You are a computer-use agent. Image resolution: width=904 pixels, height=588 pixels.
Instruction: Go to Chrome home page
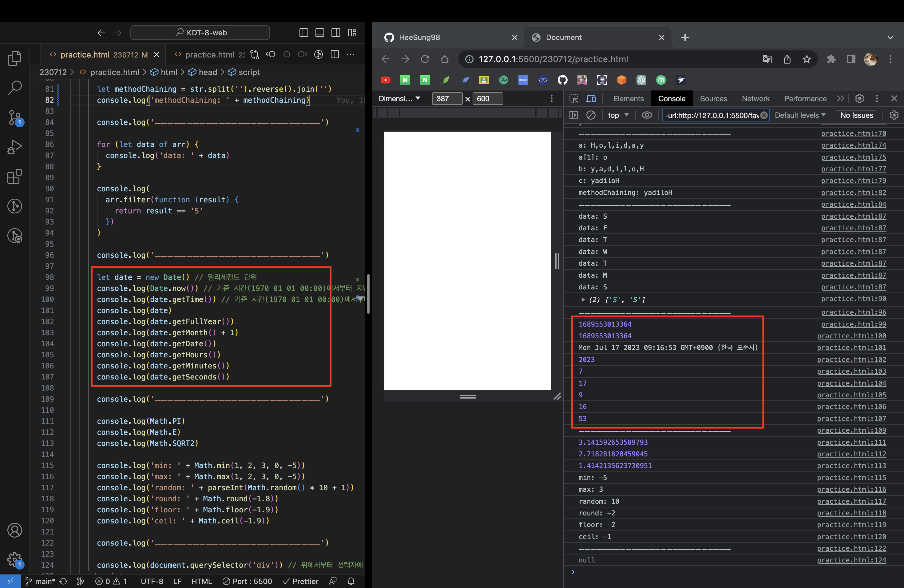[444, 59]
